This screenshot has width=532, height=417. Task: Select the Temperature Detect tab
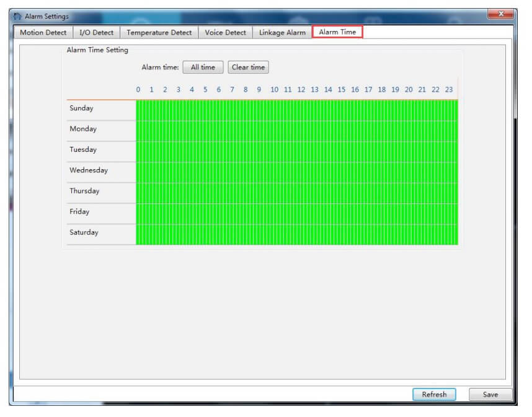159,33
